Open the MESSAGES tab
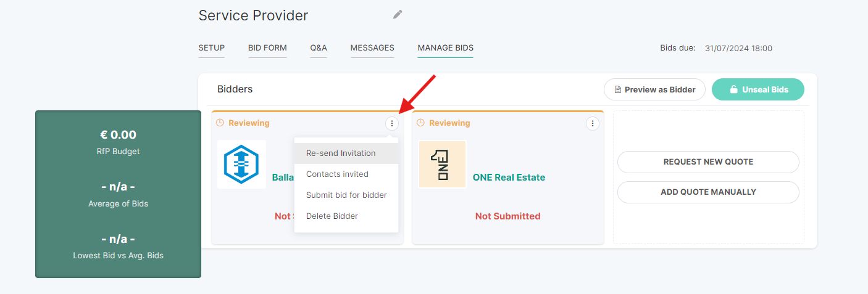The height and width of the screenshot is (294, 868). tap(372, 48)
